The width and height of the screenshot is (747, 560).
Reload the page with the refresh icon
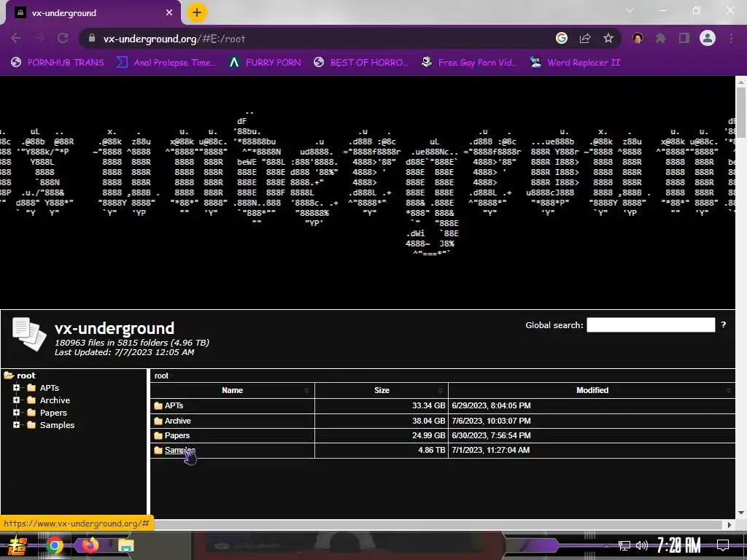click(63, 38)
